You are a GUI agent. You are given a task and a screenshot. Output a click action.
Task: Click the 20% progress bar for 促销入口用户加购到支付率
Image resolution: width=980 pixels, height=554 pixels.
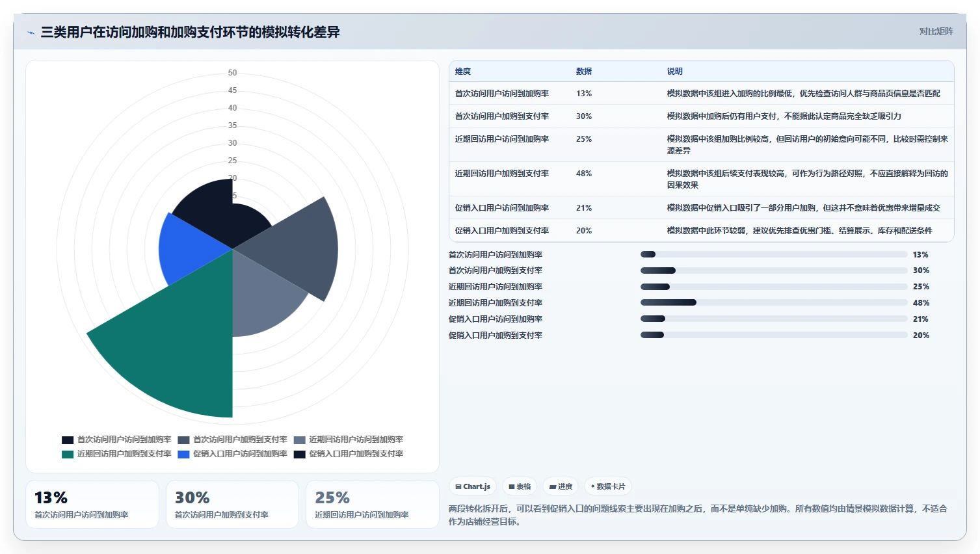[774, 335]
